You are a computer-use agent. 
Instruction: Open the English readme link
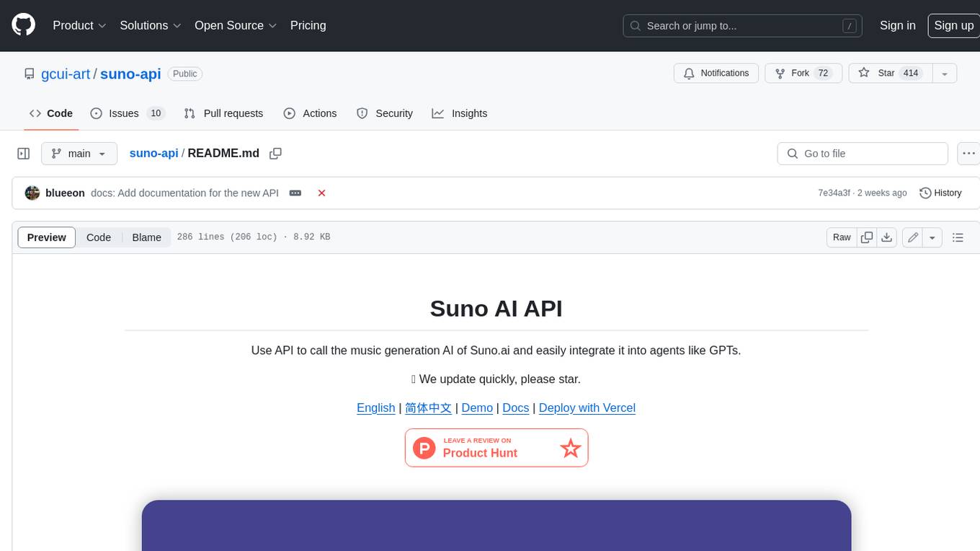376,407
